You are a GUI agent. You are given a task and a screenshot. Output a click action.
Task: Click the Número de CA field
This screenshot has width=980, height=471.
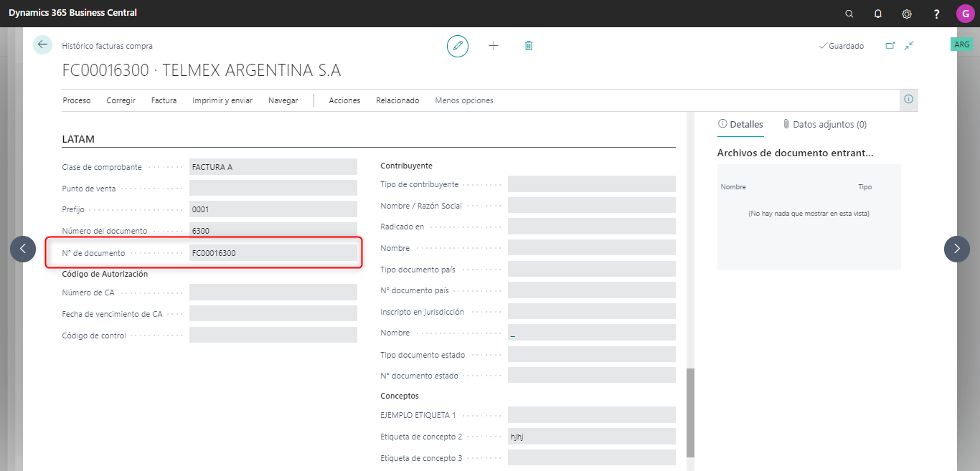[x=273, y=292]
